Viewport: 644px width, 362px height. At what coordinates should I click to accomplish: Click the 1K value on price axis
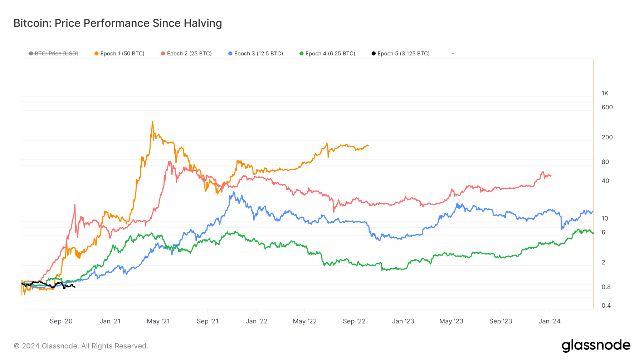(x=605, y=94)
